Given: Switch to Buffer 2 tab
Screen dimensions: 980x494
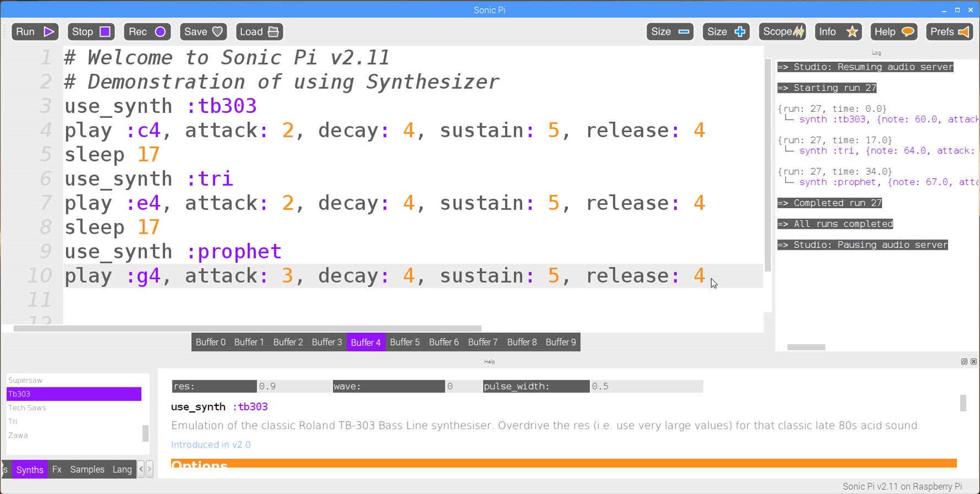Looking at the screenshot, I should 288,342.
